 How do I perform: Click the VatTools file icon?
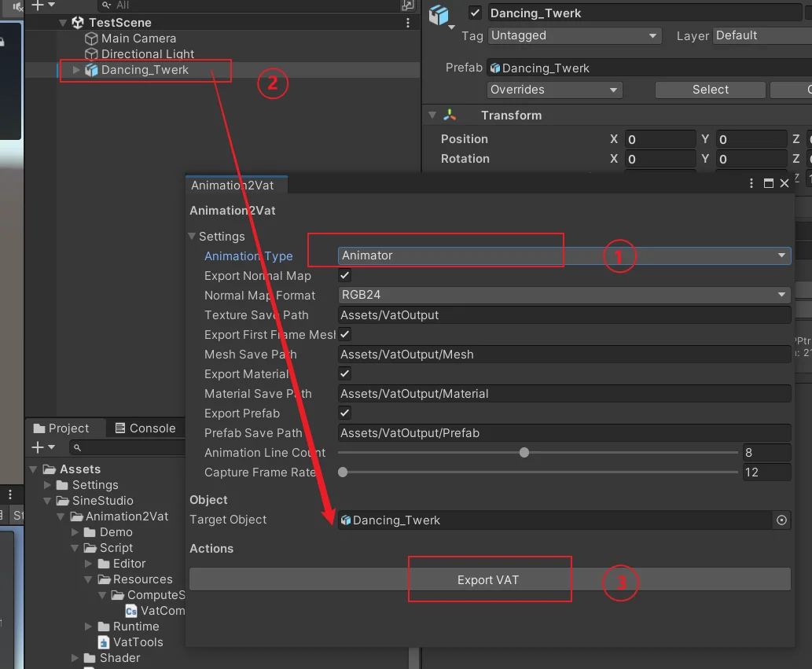(x=104, y=642)
